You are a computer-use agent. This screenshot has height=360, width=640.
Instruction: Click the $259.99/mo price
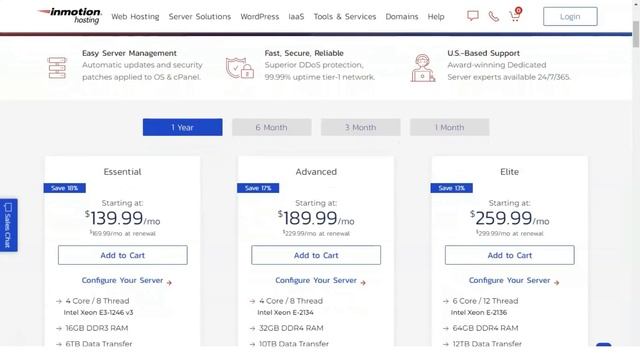pos(509,218)
